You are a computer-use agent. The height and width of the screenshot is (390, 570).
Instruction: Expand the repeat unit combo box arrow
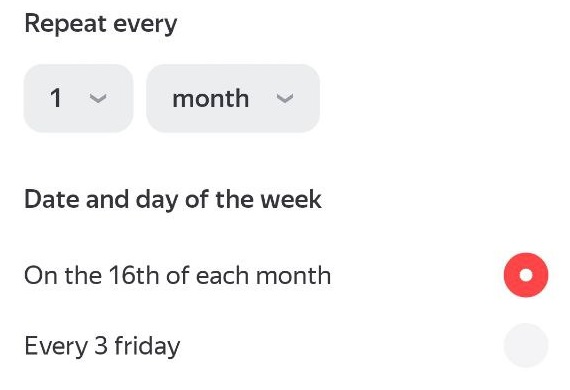pyautogui.click(x=285, y=98)
